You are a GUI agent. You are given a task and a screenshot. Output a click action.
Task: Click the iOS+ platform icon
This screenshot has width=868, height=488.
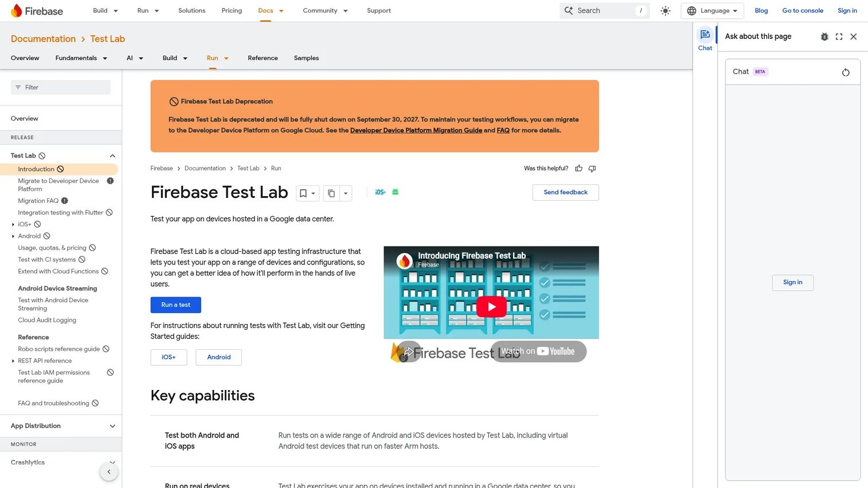(380, 192)
